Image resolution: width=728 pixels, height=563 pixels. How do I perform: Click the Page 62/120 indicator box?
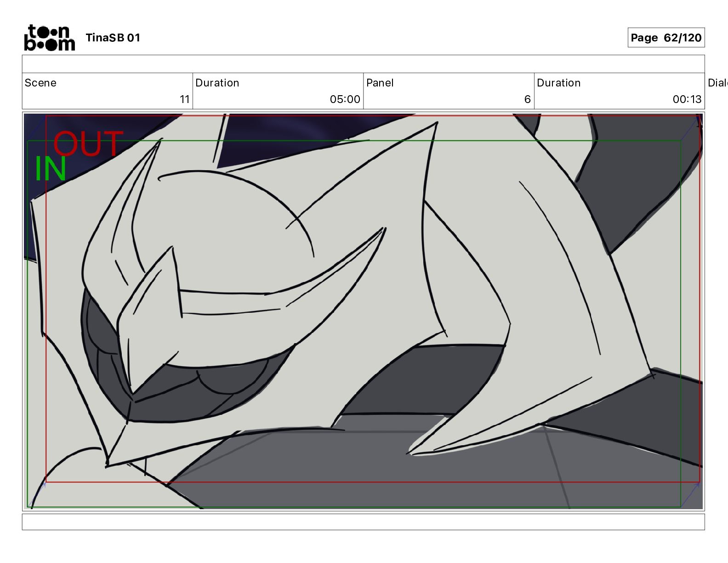pyautogui.click(x=666, y=38)
